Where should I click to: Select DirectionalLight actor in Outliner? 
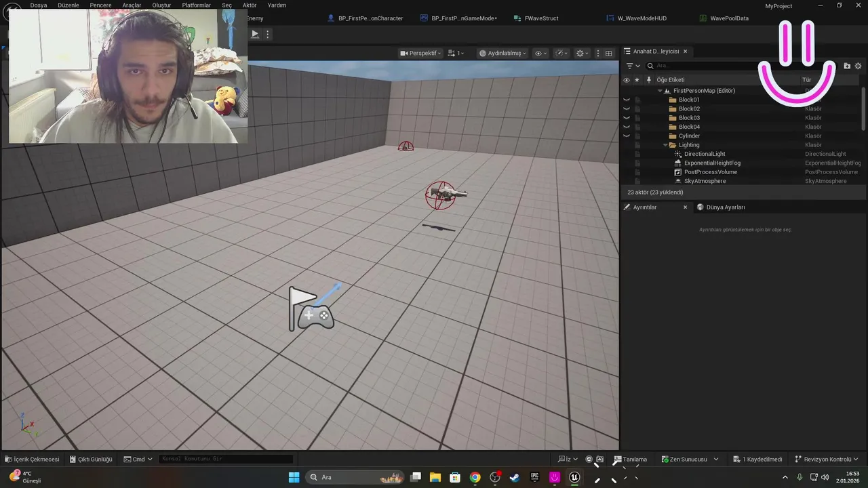pos(705,154)
